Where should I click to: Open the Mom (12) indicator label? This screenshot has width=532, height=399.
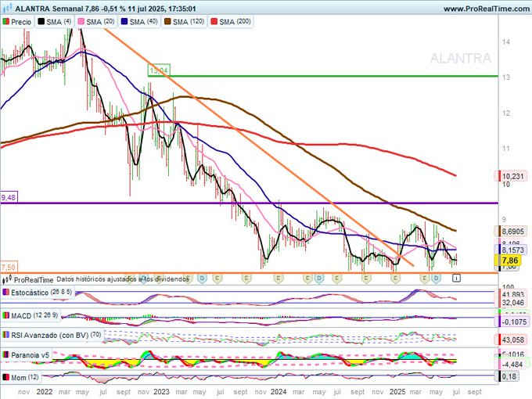coord(20,377)
